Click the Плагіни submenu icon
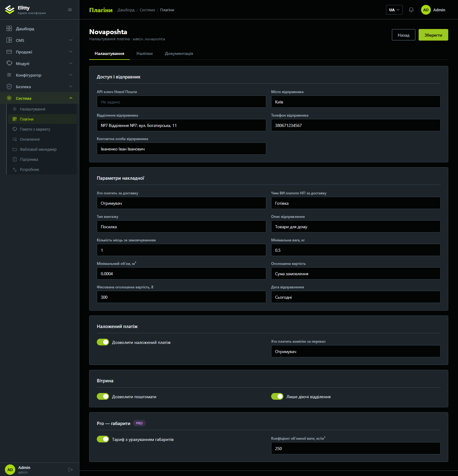Viewport: 458px width, 476px height. click(15, 119)
